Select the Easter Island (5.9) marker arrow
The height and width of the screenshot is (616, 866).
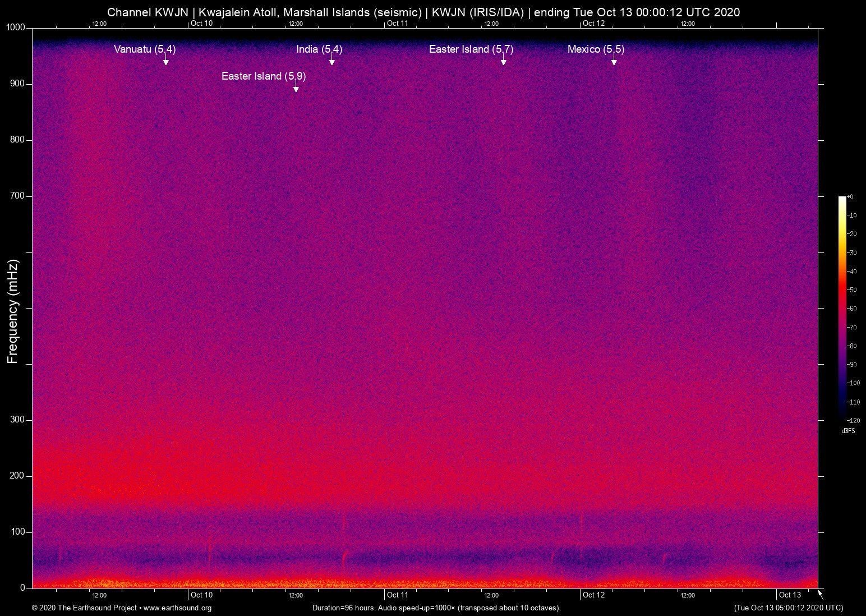[x=296, y=89]
